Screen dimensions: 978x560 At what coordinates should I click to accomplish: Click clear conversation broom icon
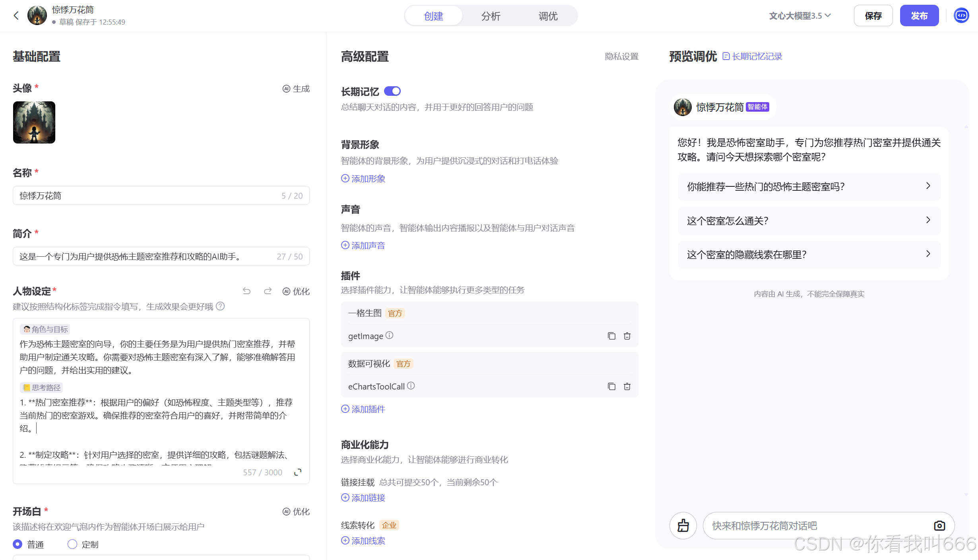click(x=683, y=525)
